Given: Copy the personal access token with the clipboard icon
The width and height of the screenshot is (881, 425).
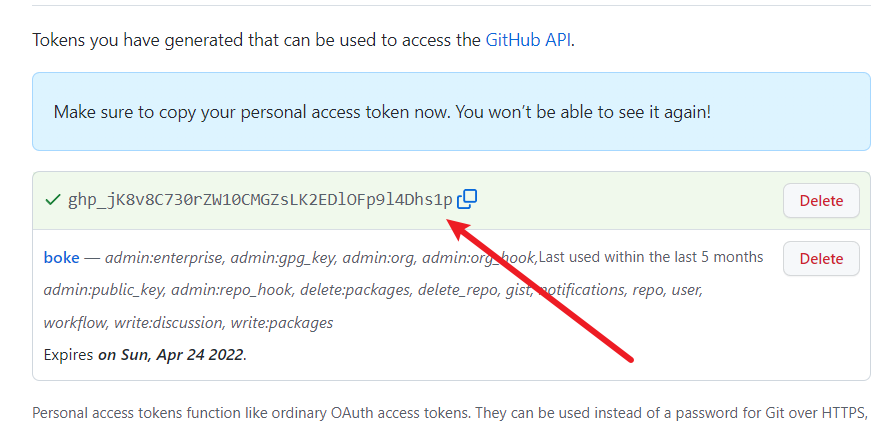Looking at the screenshot, I should click(467, 199).
